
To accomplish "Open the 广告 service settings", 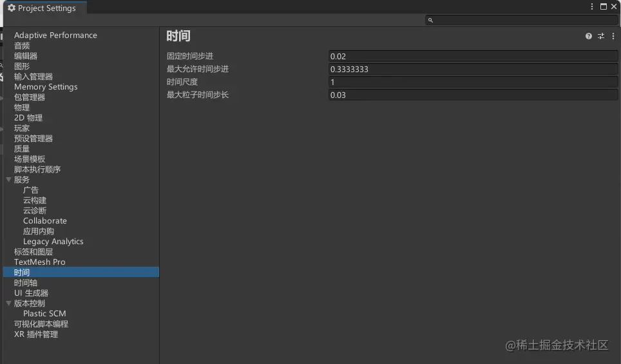I will tap(30, 189).
